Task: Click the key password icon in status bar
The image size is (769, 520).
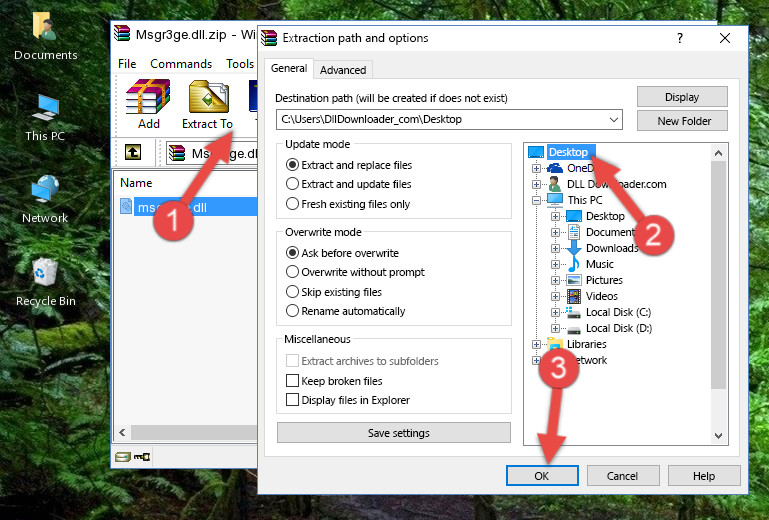Action: coord(142,457)
